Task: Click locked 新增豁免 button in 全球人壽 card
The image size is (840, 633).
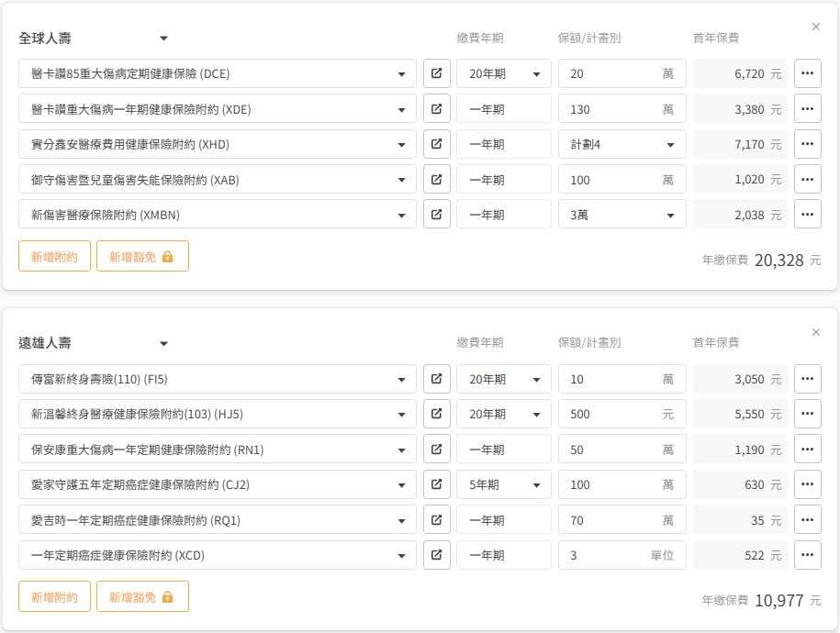Action: click(x=142, y=256)
